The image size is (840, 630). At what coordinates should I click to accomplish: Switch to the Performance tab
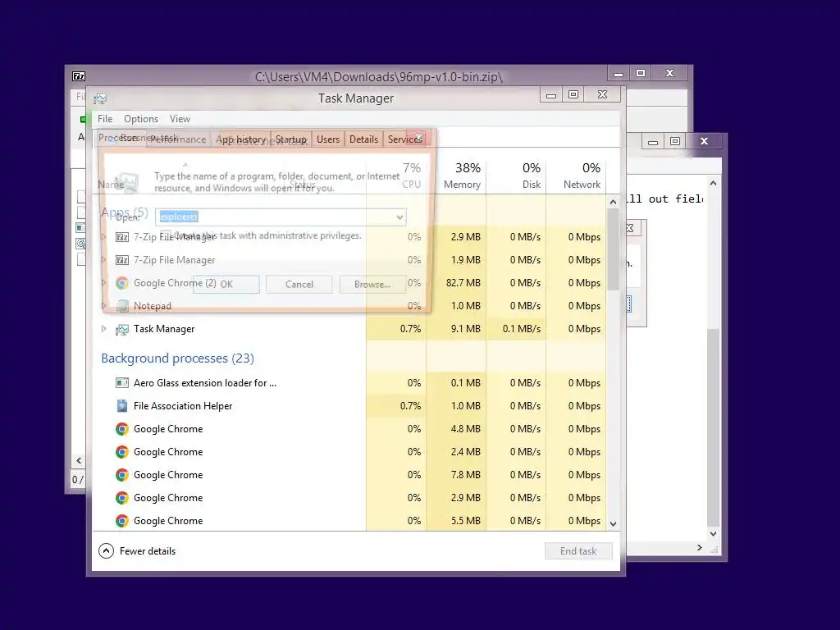pyautogui.click(x=178, y=139)
